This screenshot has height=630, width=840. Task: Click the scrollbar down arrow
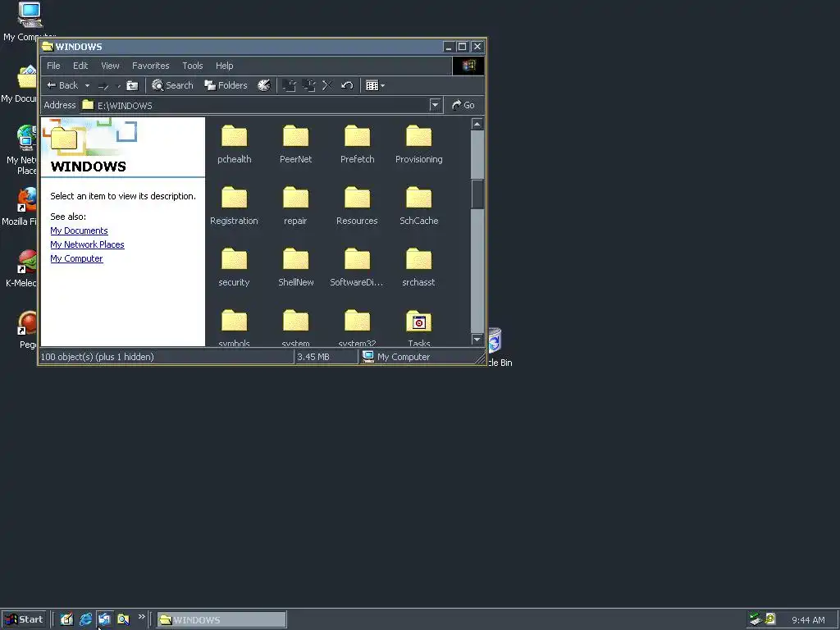477,339
